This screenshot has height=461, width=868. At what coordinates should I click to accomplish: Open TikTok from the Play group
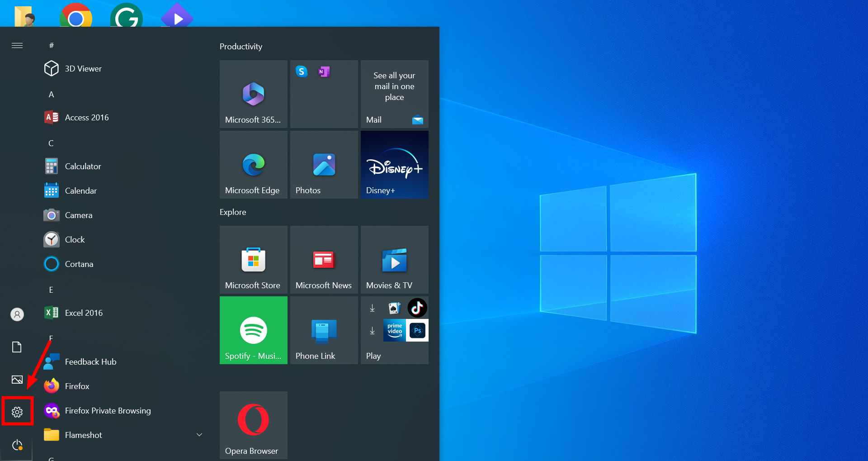click(417, 308)
